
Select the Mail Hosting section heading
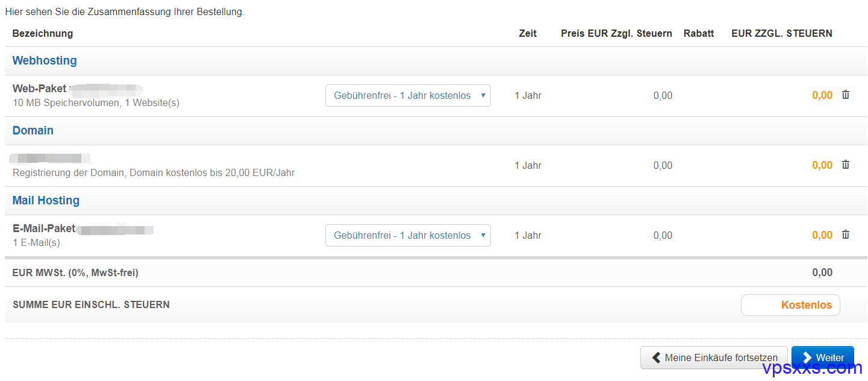click(46, 201)
